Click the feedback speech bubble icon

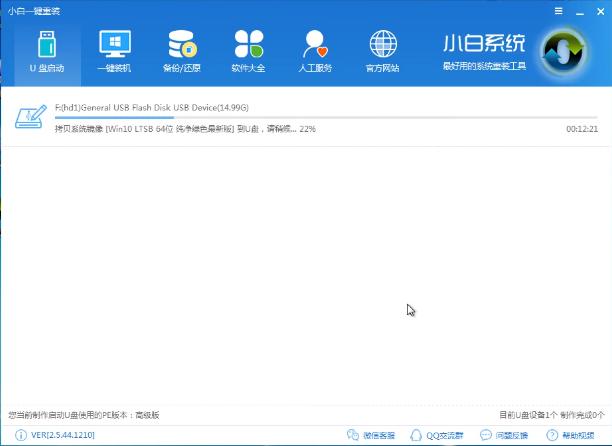pyautogui.click(x=486, y=435)
